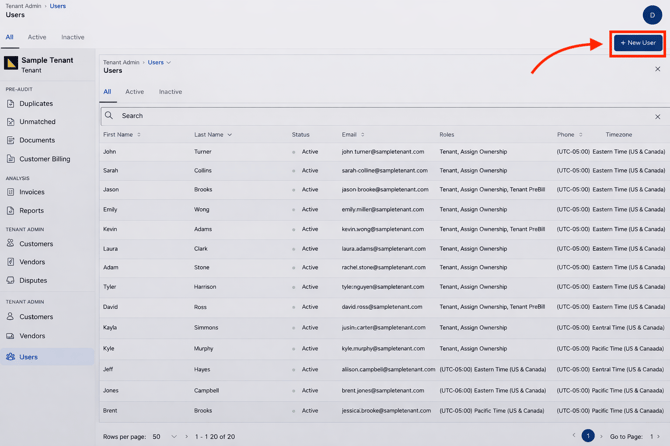Switch to Inactive tab above the search bar

point(170,92)
